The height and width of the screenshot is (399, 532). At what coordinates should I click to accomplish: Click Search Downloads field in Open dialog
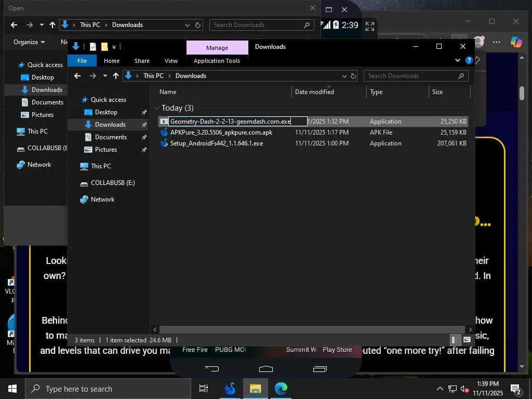pyautogui.click(x=262, y=25)
